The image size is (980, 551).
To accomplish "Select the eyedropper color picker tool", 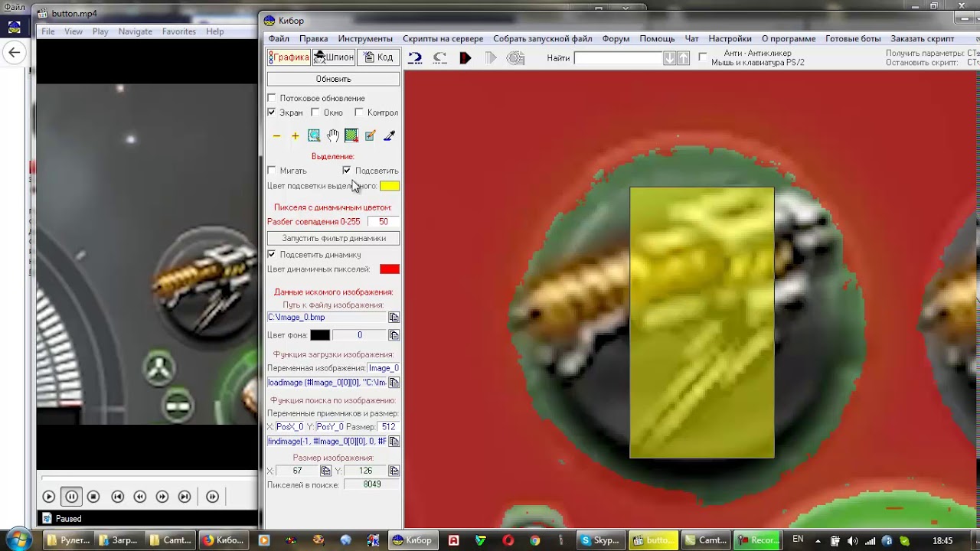I will (389, 135).
